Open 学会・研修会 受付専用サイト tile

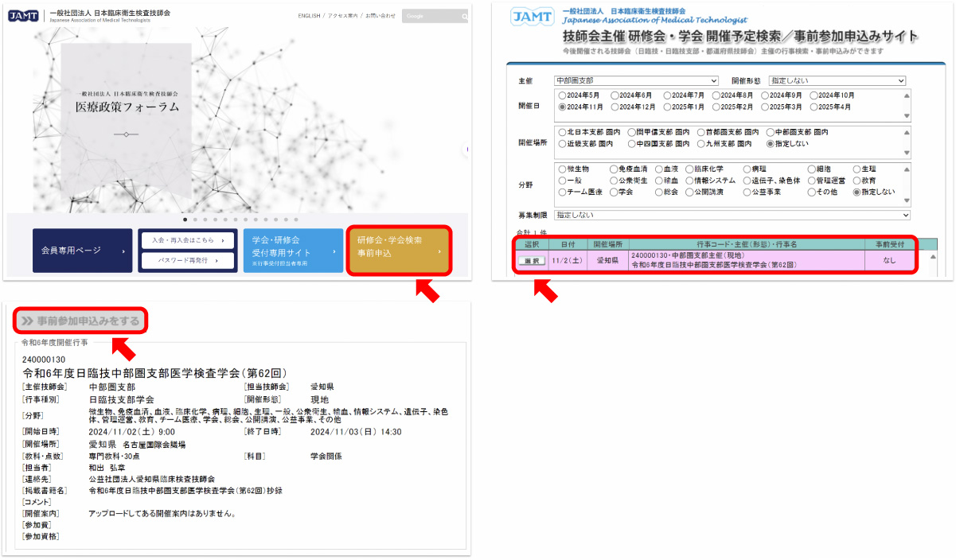coord(293,251)
